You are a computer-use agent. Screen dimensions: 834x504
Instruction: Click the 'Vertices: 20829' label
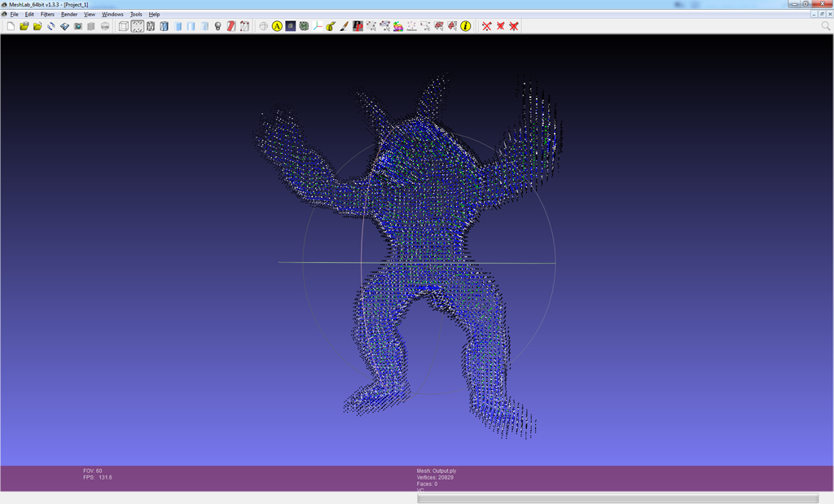[x=435, y=477]
